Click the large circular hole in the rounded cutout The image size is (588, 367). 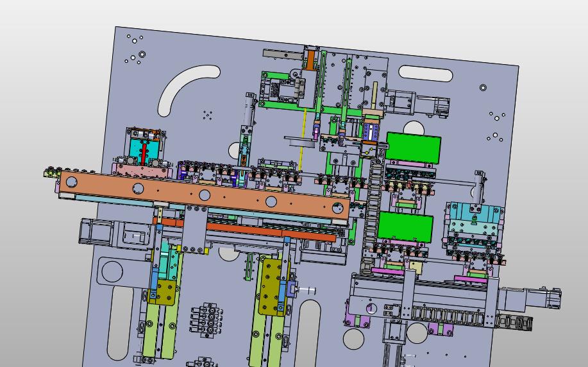(112, 271)
